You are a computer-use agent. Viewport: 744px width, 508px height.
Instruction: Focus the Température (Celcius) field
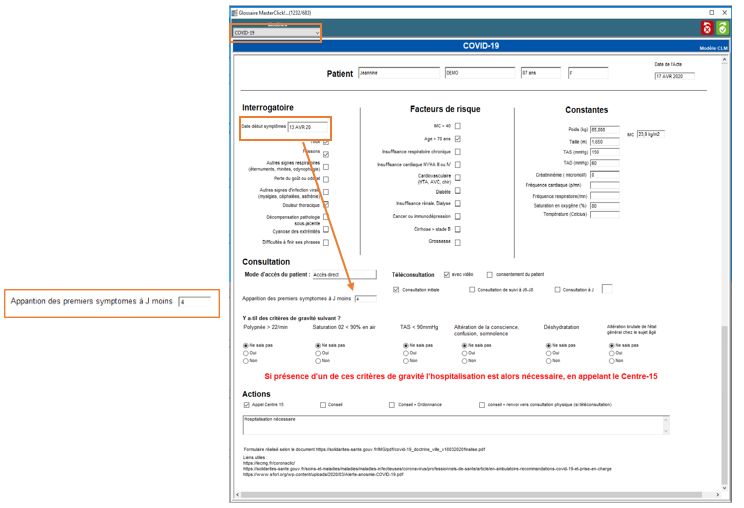click(604, 214)
